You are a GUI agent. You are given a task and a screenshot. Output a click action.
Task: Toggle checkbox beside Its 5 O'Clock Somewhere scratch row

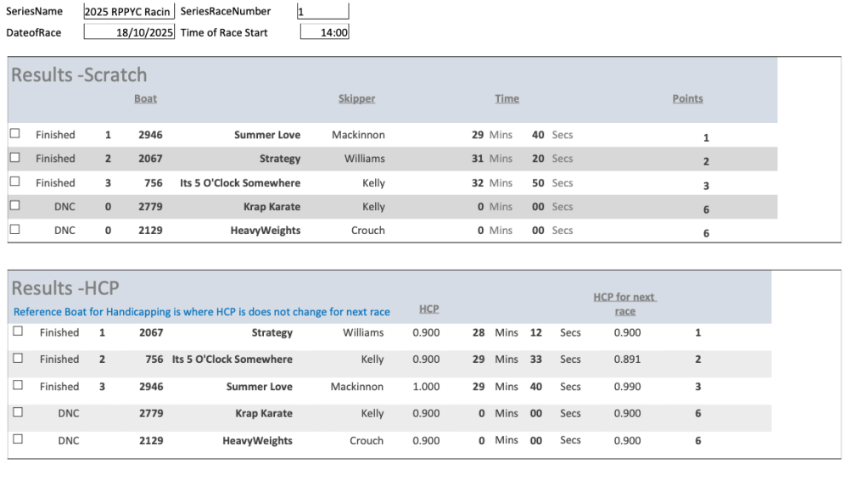point(14,181)
